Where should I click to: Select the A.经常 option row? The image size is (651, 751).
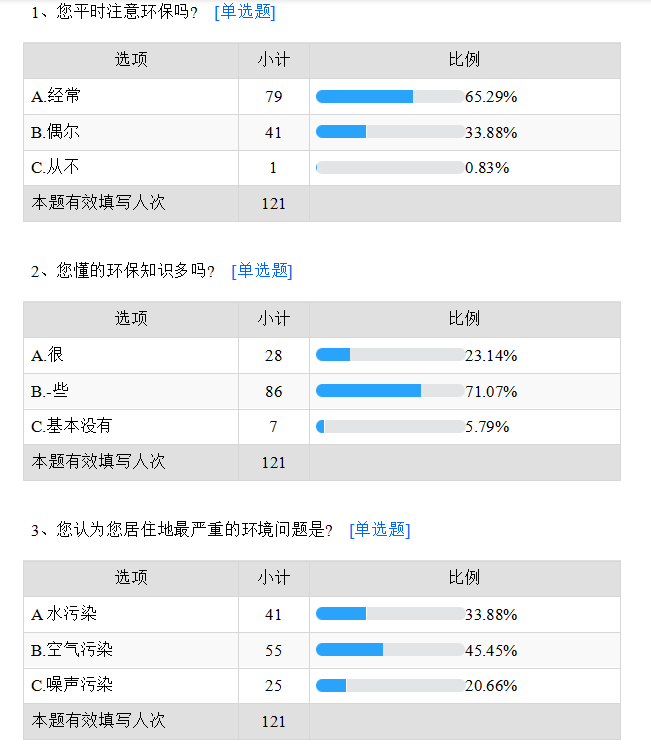[x=322, y=96]
